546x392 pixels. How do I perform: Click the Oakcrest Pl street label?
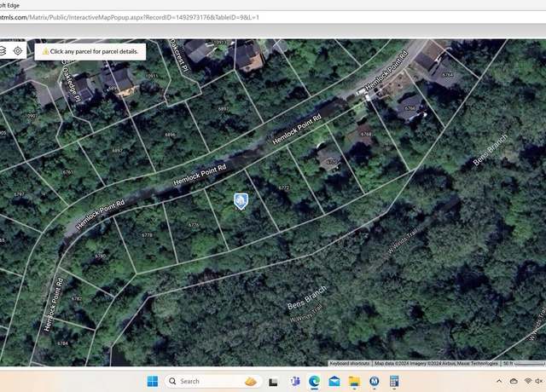[x=179, y=55]
